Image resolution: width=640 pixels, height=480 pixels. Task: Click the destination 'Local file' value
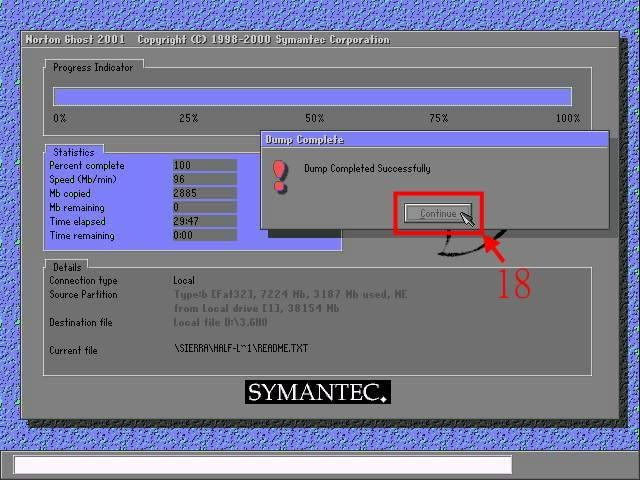[220, 322]
